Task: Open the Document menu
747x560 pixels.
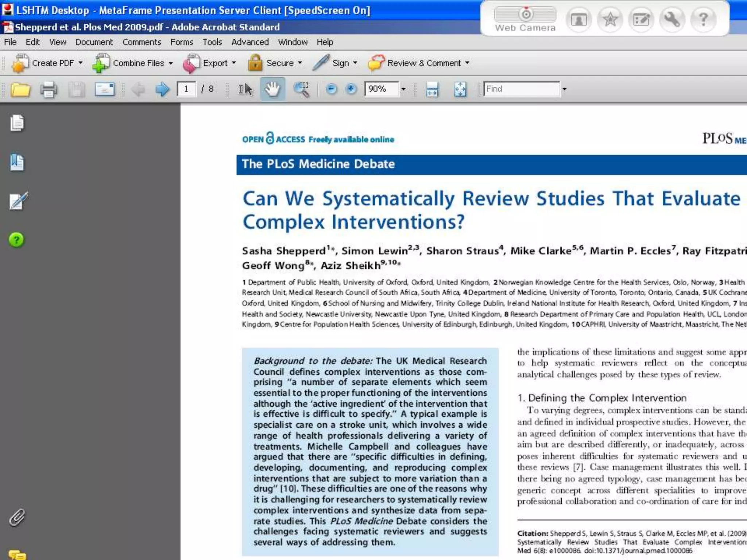Action: [94, 42]
